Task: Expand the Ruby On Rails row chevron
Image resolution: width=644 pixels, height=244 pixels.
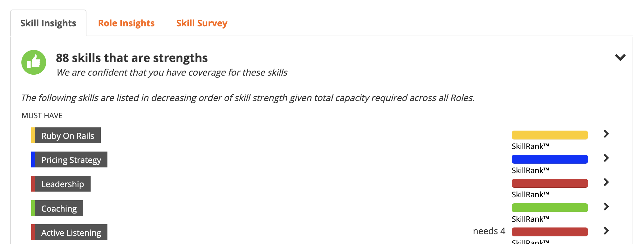Action: point(606,134)
